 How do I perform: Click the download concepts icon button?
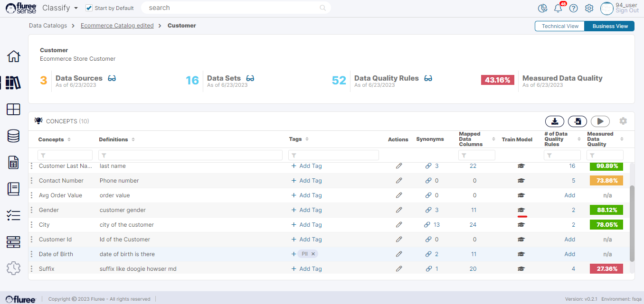tap(554, 121)
